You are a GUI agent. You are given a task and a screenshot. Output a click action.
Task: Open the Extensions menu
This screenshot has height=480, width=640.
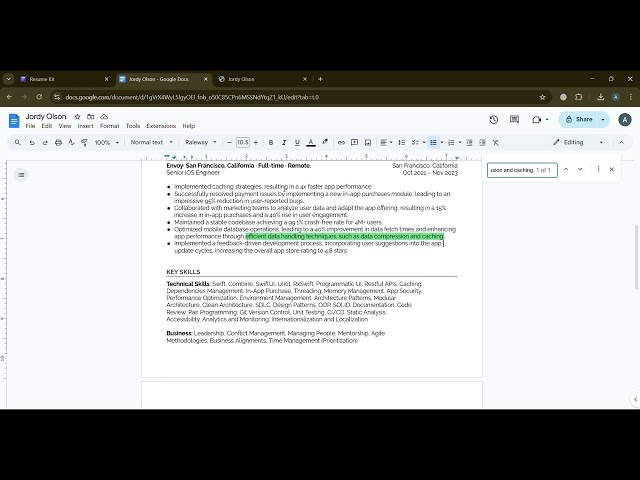click(161, 126)
